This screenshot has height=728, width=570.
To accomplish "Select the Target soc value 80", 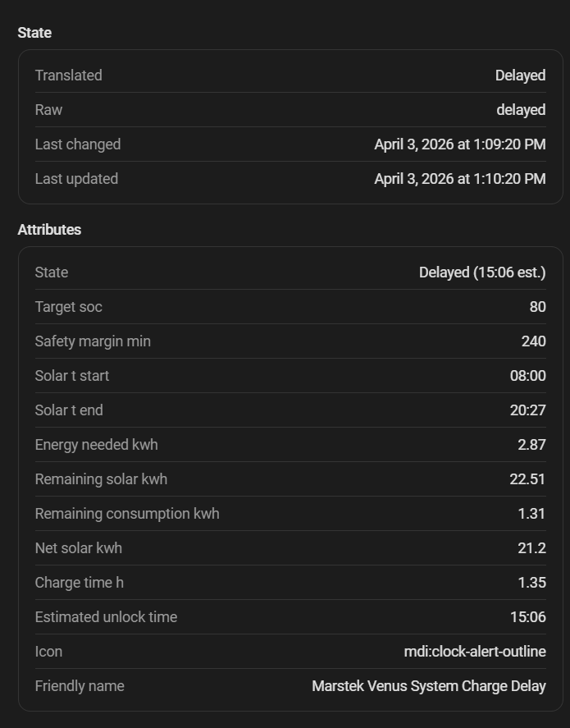I will click(x=537, y=307).
